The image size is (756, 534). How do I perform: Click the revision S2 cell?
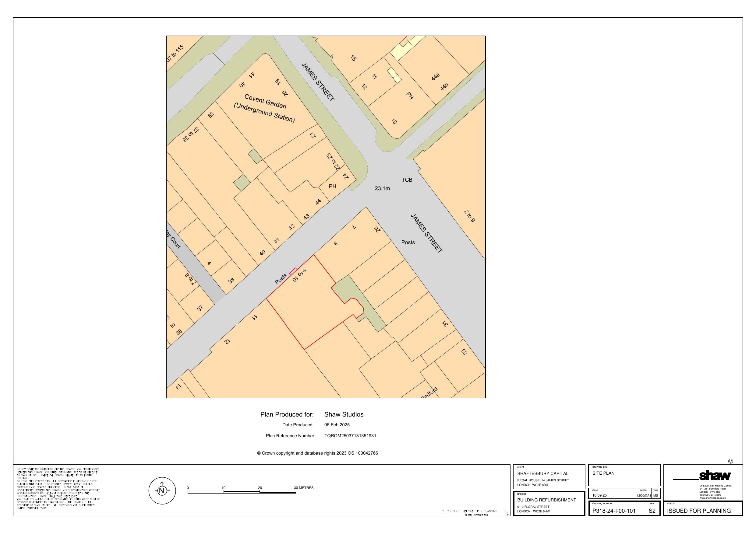coord(652,511)
